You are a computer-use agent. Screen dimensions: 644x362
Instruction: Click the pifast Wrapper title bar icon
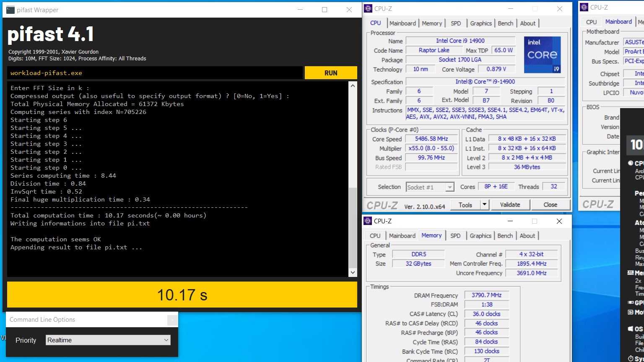10,10
